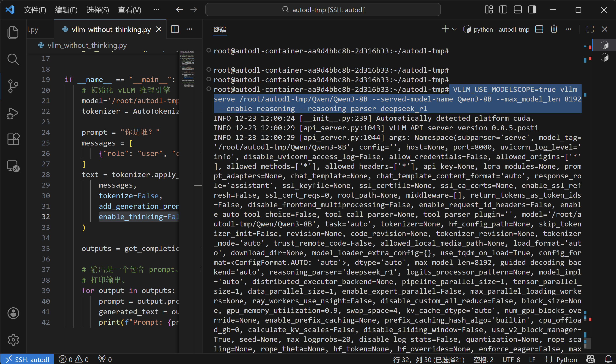Image resolution: width=616 pixels, height=364 pixels.
Task: Click SSH: autodl remote status button
Action: tap(27, 359)
